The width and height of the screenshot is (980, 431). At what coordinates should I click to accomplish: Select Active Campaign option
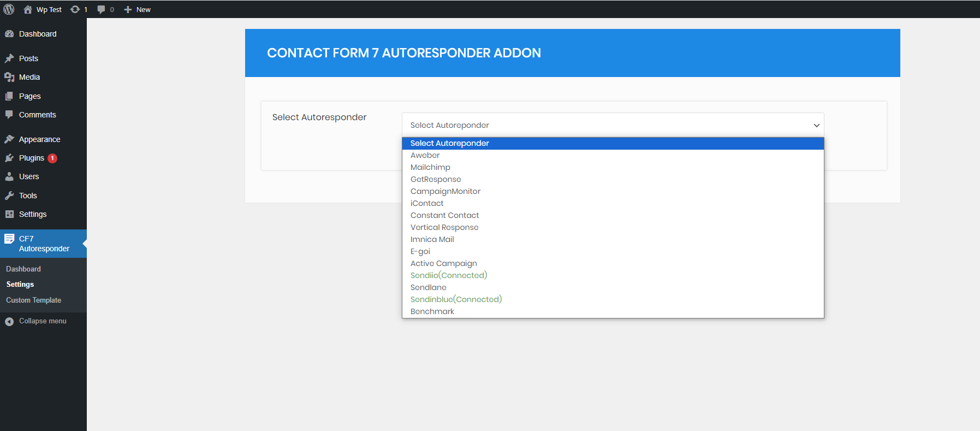[613, 263]
